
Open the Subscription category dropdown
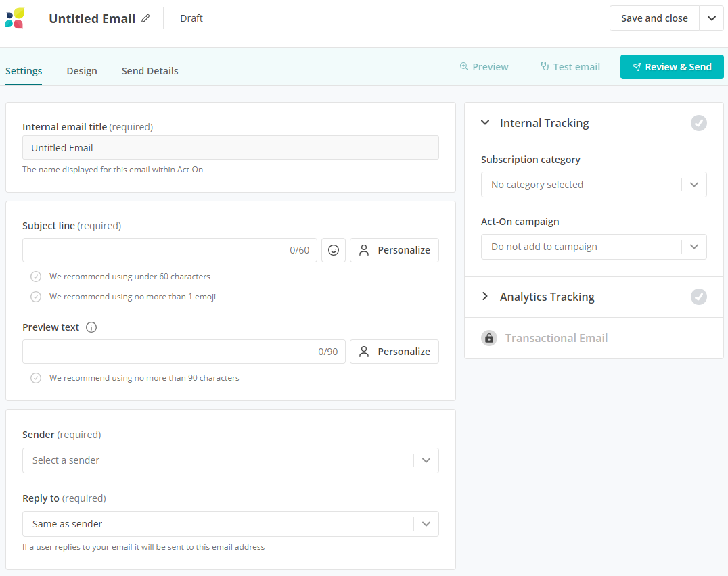coord(594,185)
